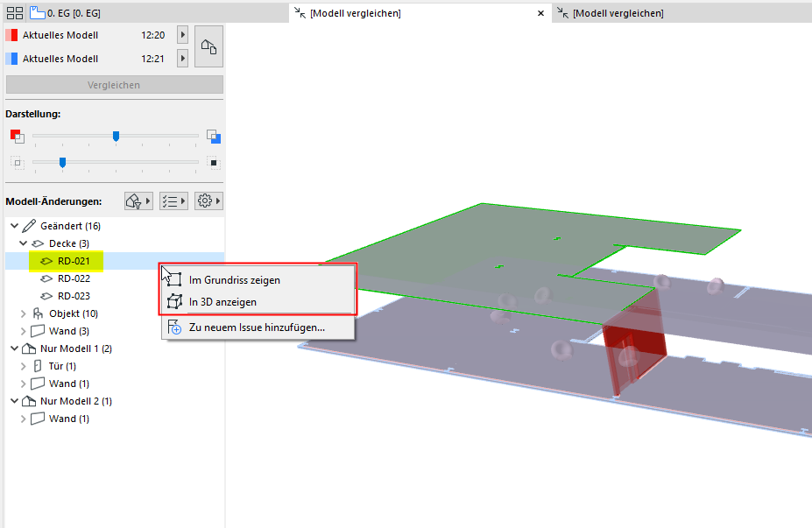Screen dimensions: 812x528
Task: Click the 3D cube icon in context menu
Action: (174, 301)
